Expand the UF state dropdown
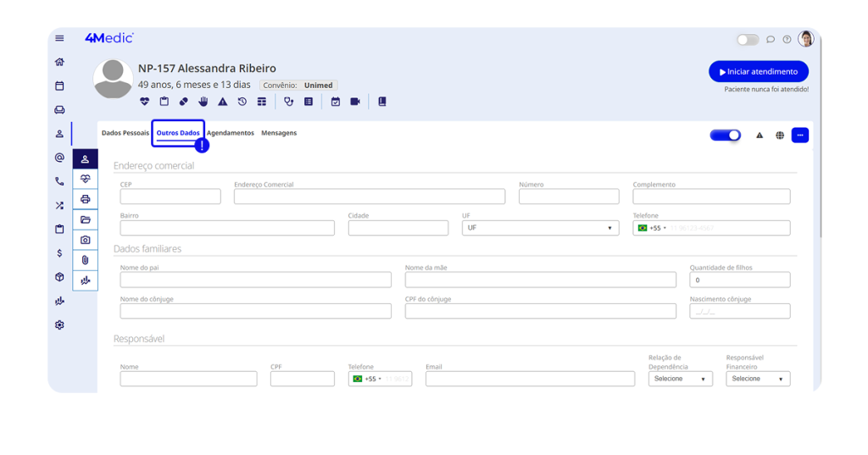The image size is (868, 455). click(x=540, y=228)
